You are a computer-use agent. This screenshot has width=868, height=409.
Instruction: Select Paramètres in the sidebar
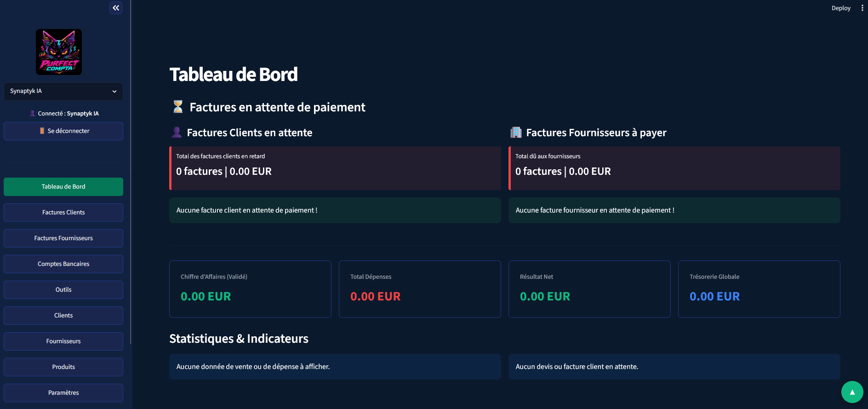(63, 393)
